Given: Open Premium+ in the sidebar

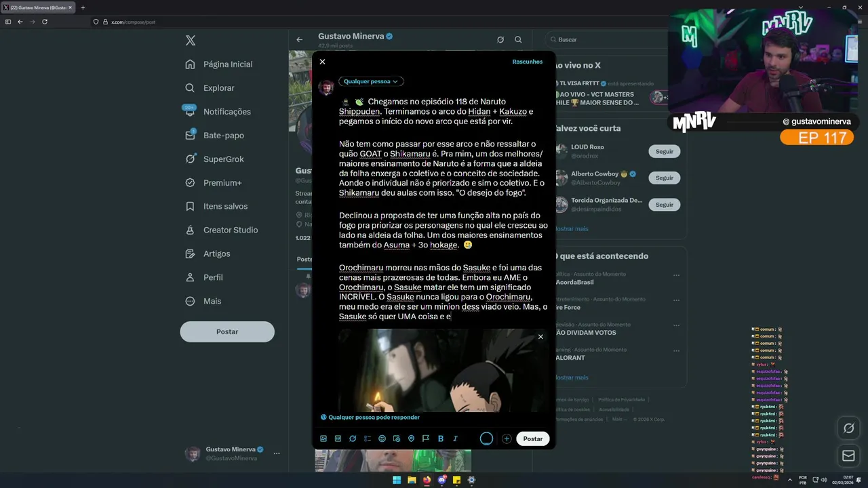Looking at the screenshot, I should click(x=214, y=183).
